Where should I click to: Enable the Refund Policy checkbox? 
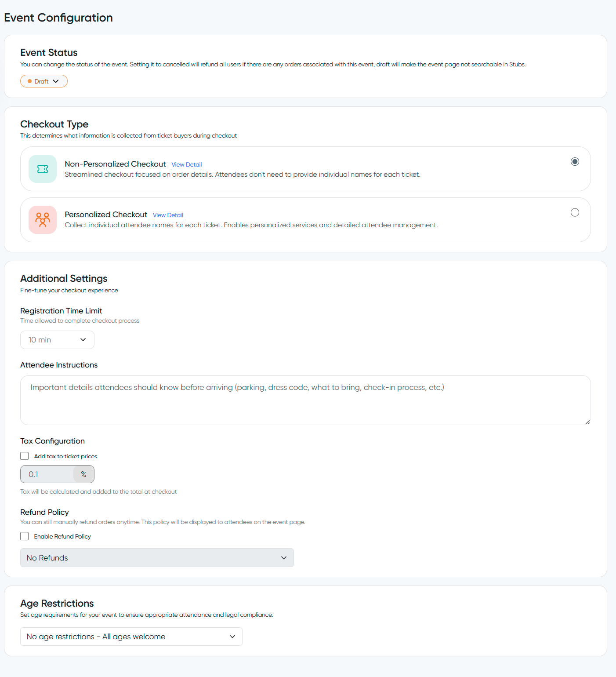(24, 536)
